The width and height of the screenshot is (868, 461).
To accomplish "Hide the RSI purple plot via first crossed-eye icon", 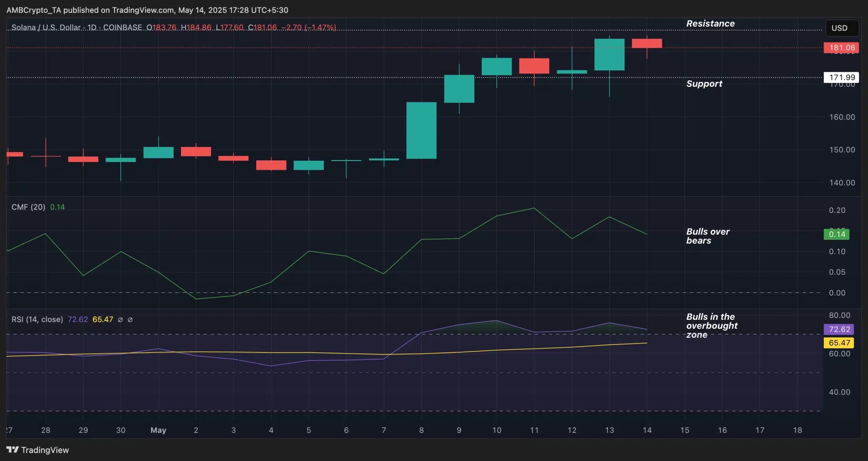I will (121, 320).
